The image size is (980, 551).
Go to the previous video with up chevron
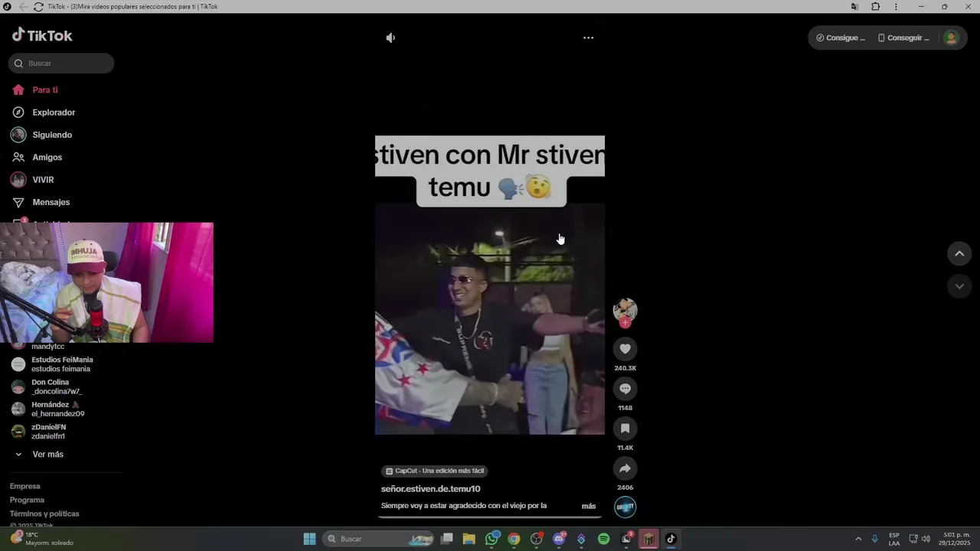click(x=959, y=254)
